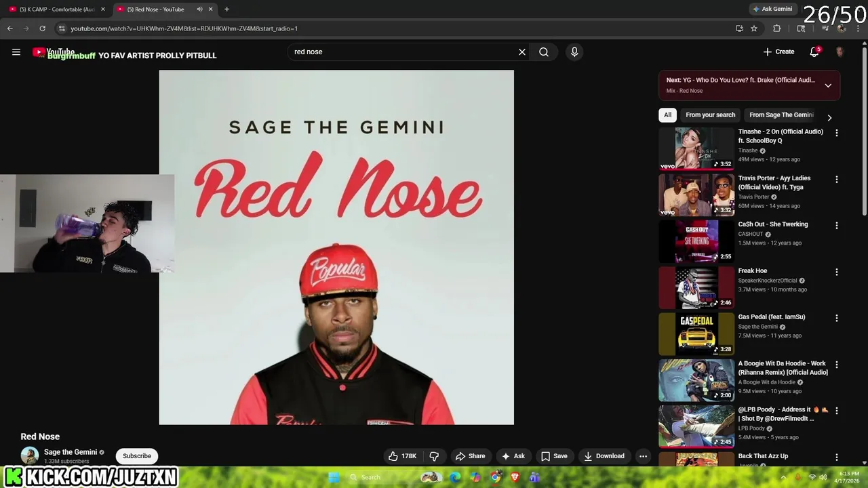Share the Red Nose video
The image size is (868, 488).
[470, 456]
